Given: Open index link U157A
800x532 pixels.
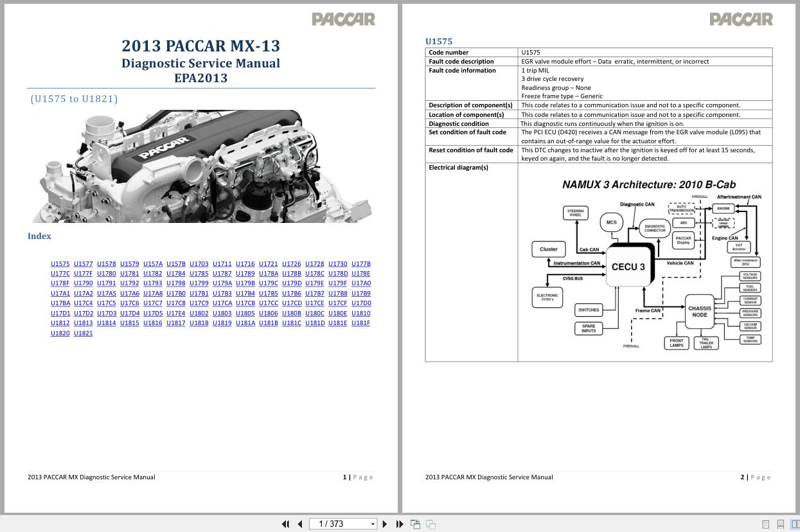Looking at the screenshot, I should (x=153, y=263).
